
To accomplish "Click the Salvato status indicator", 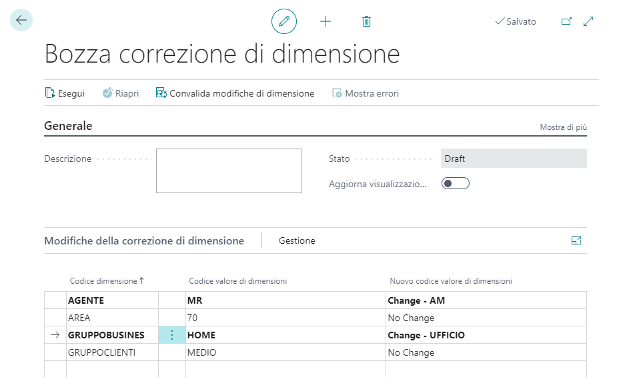I will 516,21.
